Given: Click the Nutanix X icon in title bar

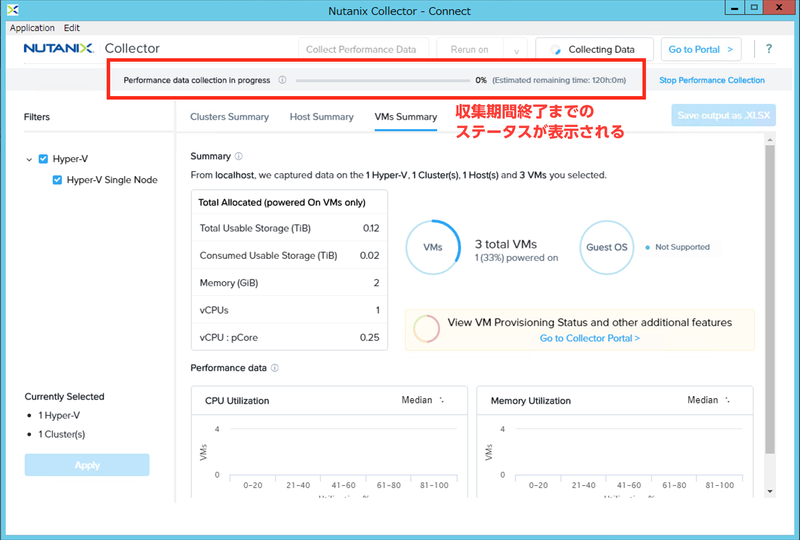Looking at the screenshot, I should click(13, 10).
